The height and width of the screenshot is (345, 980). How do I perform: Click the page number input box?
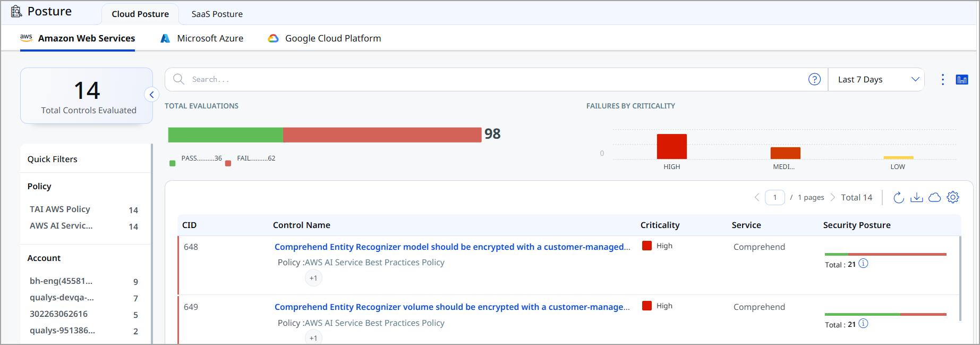click(775, 197)
